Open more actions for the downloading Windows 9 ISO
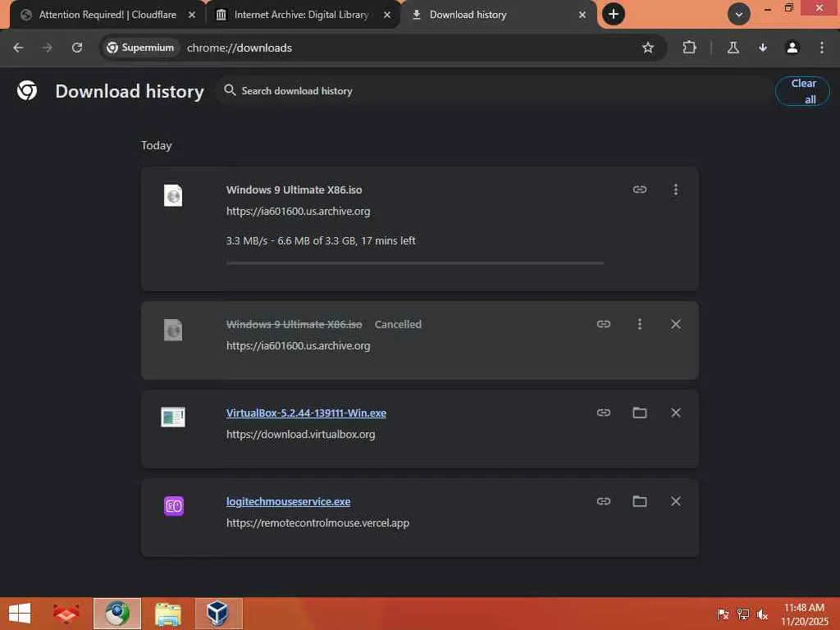The image size is (840, 630). pos(676,189)
